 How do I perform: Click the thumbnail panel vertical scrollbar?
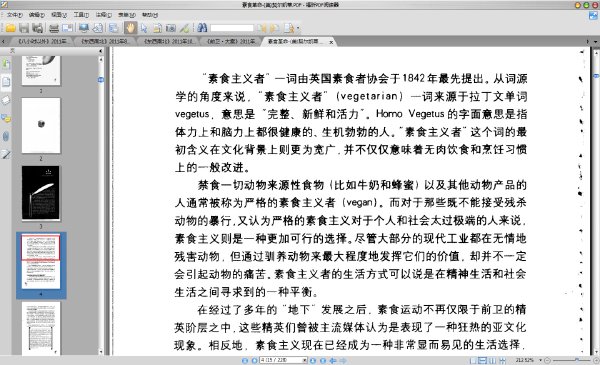point(101,205)
